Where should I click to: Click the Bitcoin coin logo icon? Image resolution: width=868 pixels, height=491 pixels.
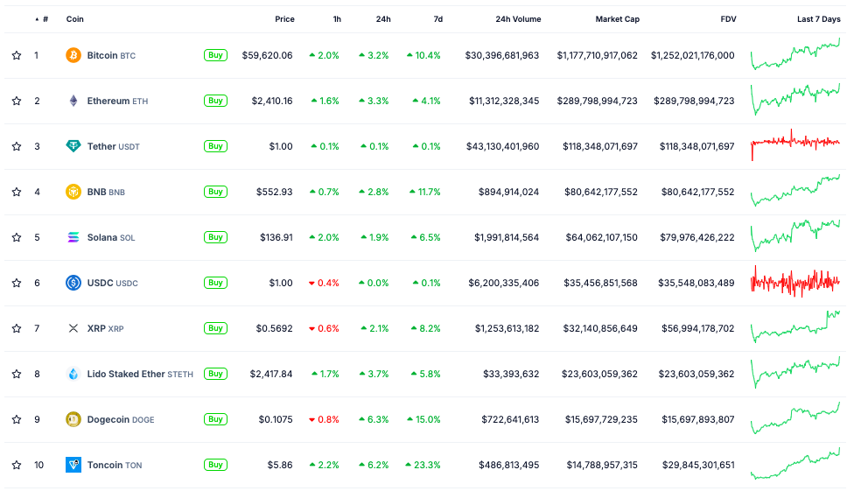[73, 55]
